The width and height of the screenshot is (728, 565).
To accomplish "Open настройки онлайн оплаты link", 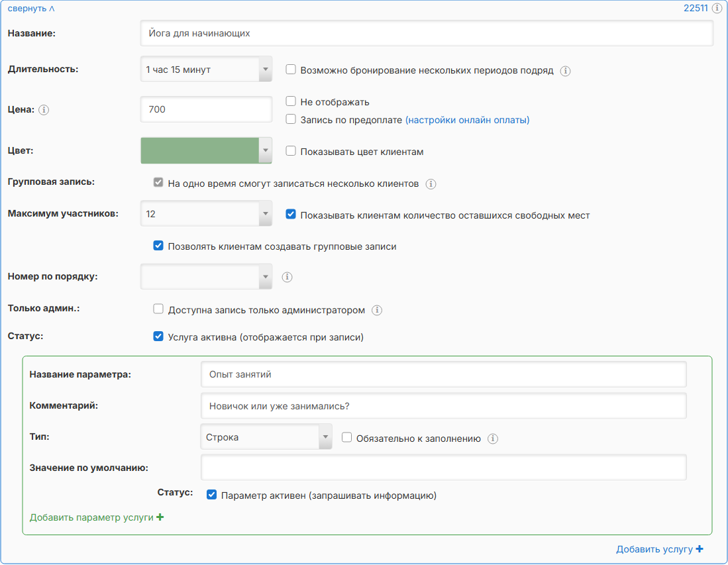I will pyautogui.click(x=468, y=121).
